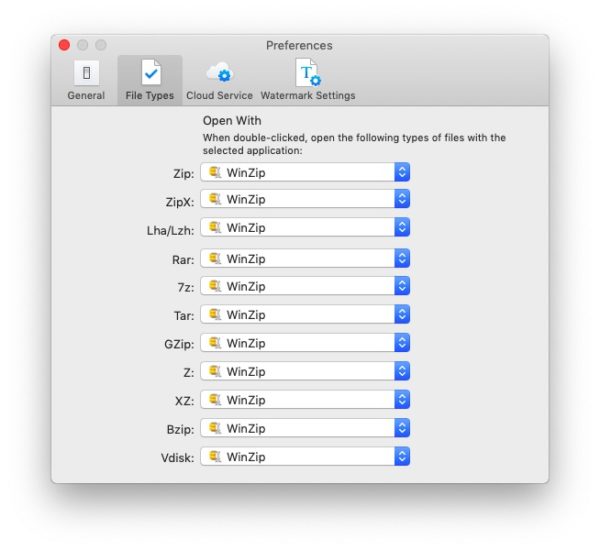Switch to the File Types tab label
The image size is (600, 551).
(150, 96)
